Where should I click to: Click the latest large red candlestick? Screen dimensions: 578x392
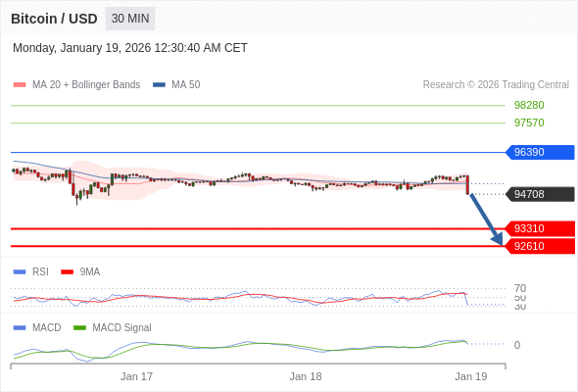coord(467,185)
